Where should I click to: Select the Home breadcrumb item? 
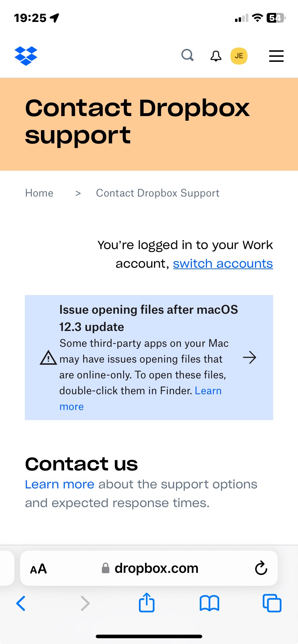(x=39, y=193)
